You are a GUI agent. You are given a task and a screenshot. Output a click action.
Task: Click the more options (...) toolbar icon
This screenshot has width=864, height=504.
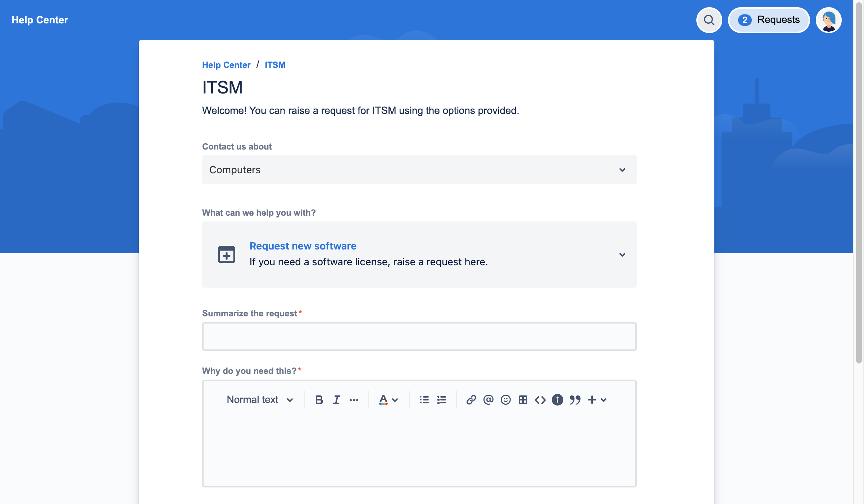[354, 400]
